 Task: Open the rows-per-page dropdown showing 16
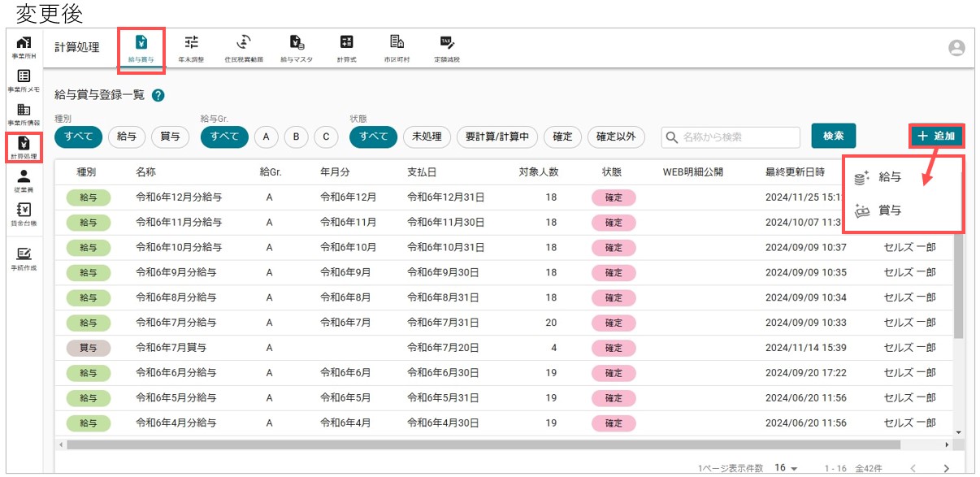(x=787, y=468)
